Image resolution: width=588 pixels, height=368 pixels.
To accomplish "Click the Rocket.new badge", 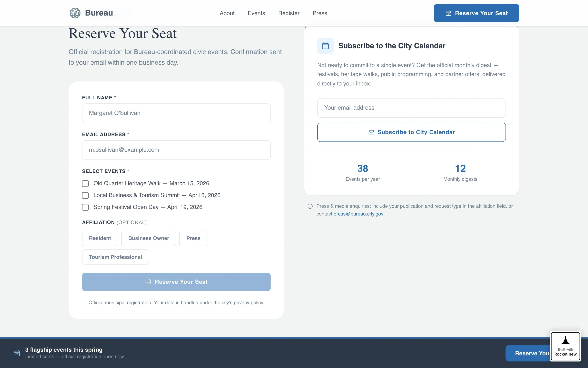I will (565, 346).
